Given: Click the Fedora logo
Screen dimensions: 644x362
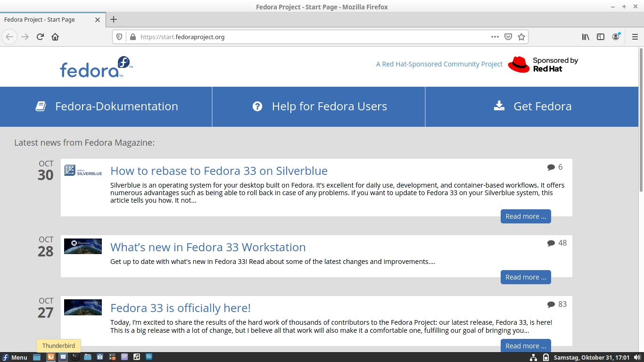Looking at the screenshot, I should click(x=96, y=67).
